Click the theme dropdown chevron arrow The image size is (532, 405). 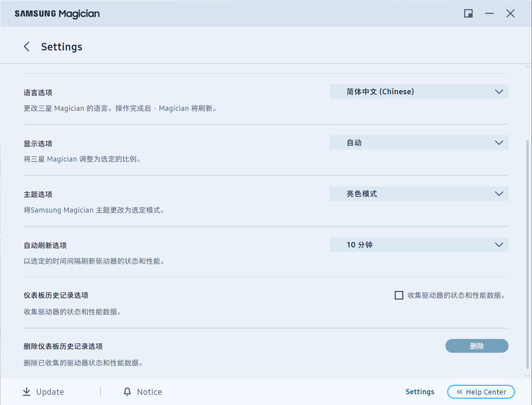pyautogui.click(x=499, y=194)
